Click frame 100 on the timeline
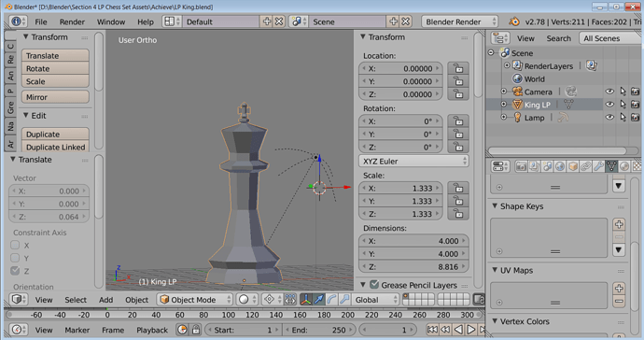The image size is (644, 340). click(x=229, y=315)
